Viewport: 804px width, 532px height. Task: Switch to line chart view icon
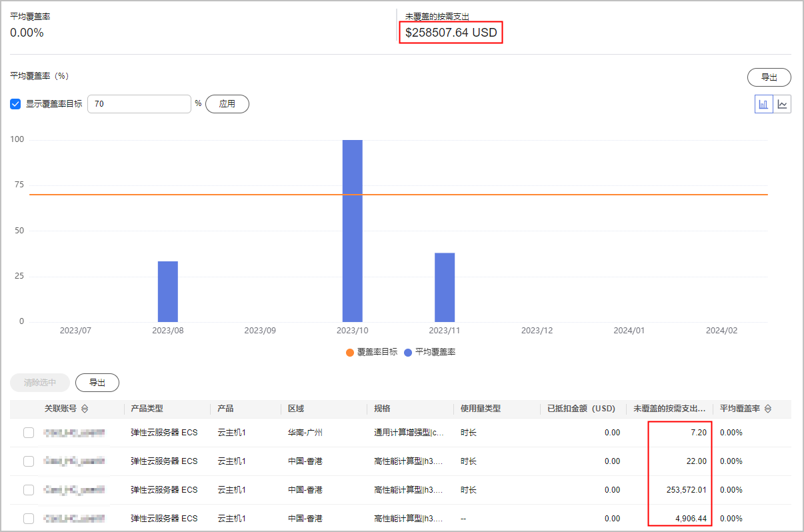pos(782,105)
